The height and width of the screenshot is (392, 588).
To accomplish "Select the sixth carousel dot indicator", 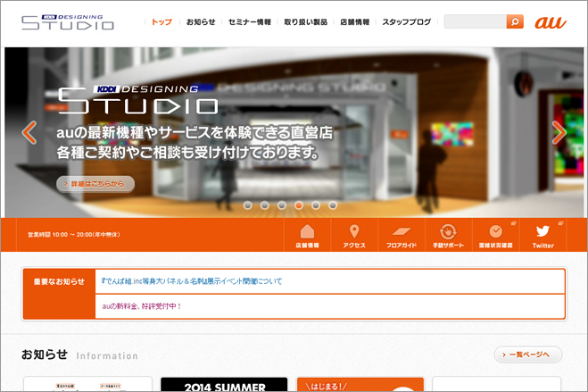I will point(333,205).
